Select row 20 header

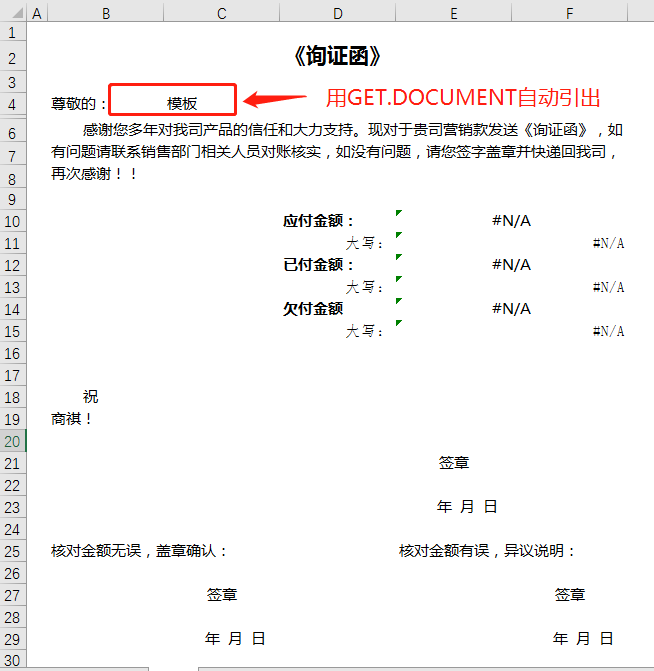point(13,441)
